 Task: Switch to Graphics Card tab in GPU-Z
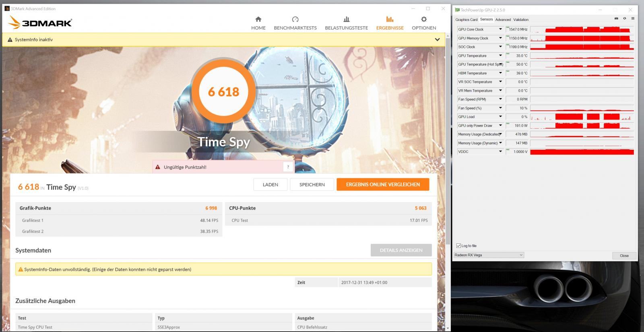[x=466, y=20]
